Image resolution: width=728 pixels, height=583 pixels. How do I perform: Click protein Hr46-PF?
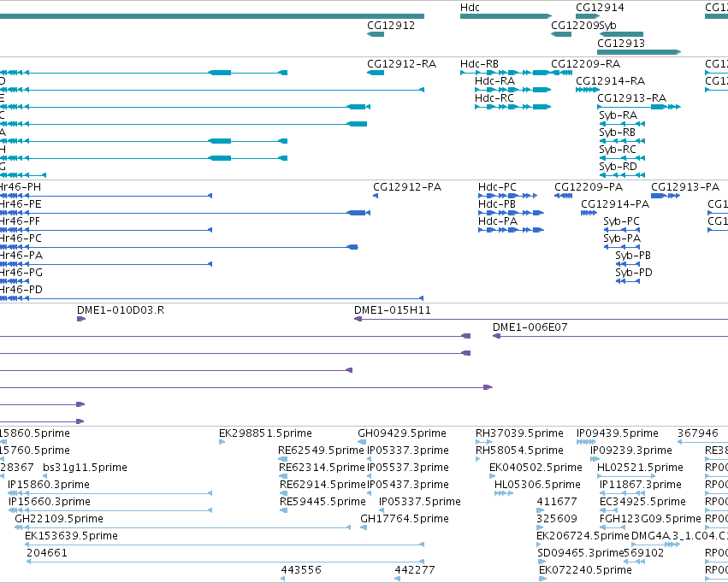[20, 221]
